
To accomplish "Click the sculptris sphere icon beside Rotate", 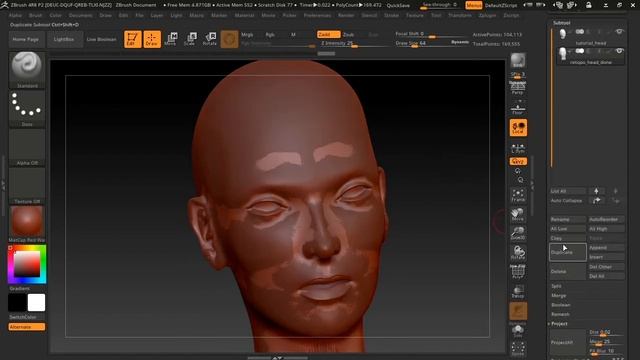I will pyautogui.click(x=229, y=39).
